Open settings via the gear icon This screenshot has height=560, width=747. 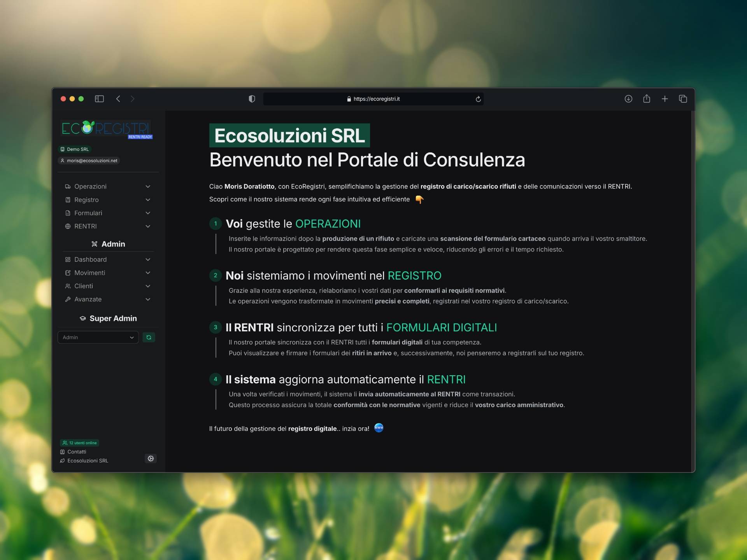pos(151,458)
